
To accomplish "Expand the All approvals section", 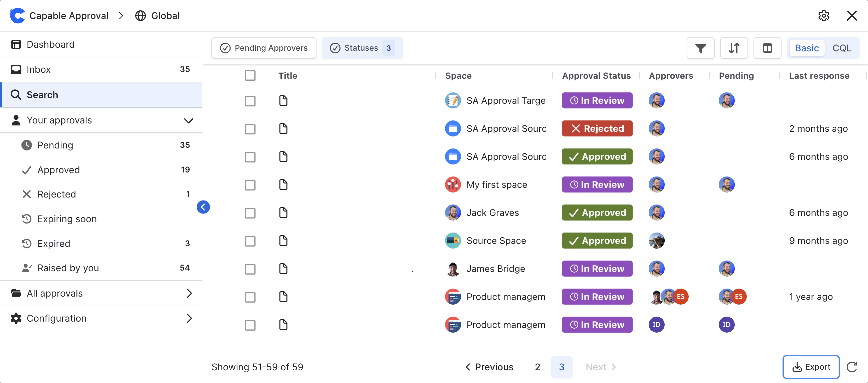I will 189,293.
